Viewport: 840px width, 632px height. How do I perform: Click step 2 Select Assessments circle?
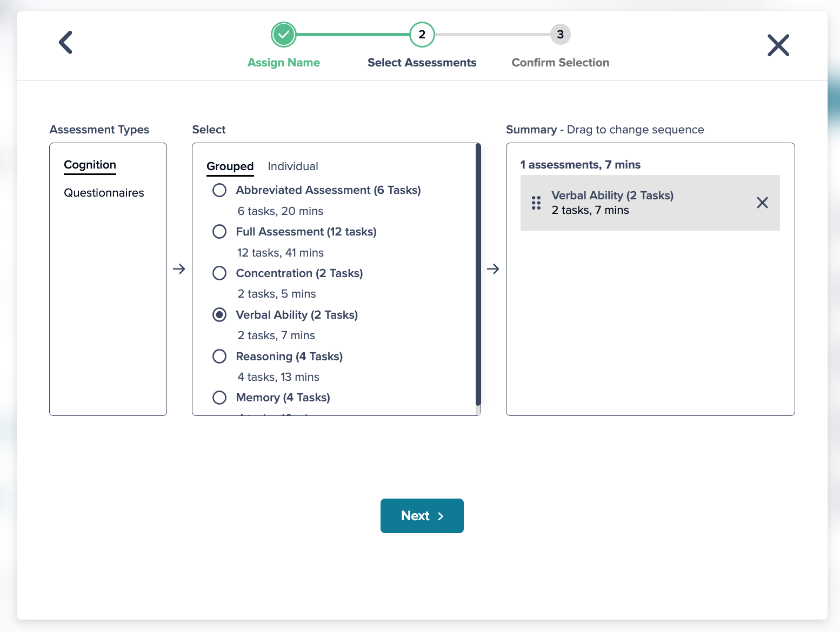pos(422,34)
